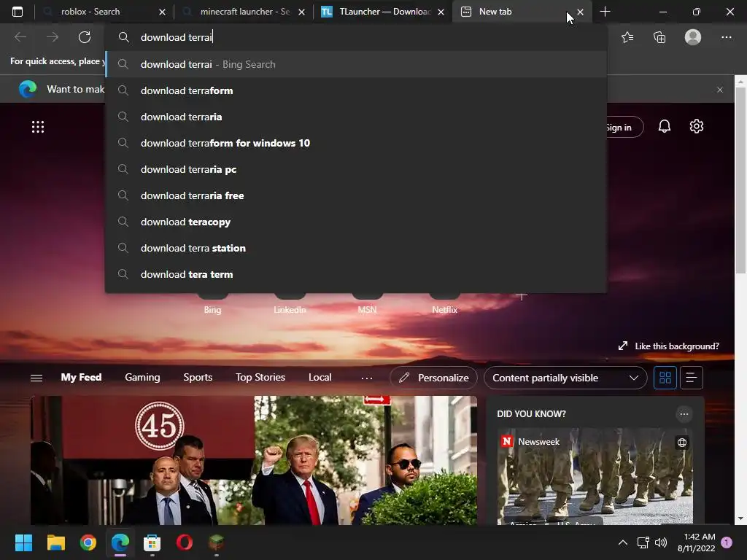The width and height of the screenshot is (747, 560).
Task: Open the LinkedIn quick link
Action: pos(290,304)
